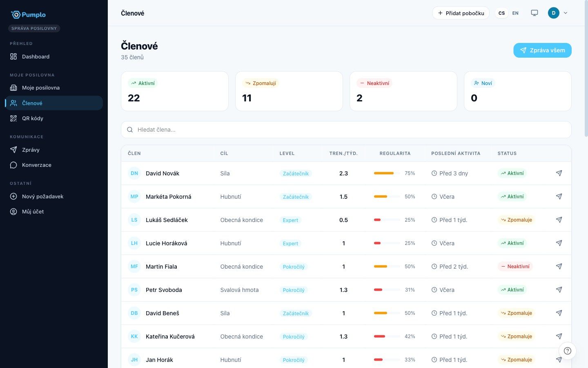This screenshot has width=588, height=368.
Task: Click Lucie Horáková's Expert level badge
Action: pos(290,243)
